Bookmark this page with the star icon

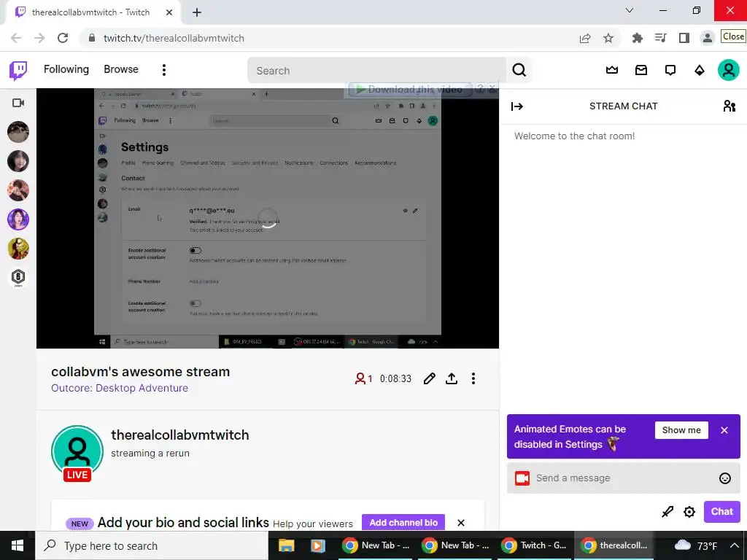point(608,38)
